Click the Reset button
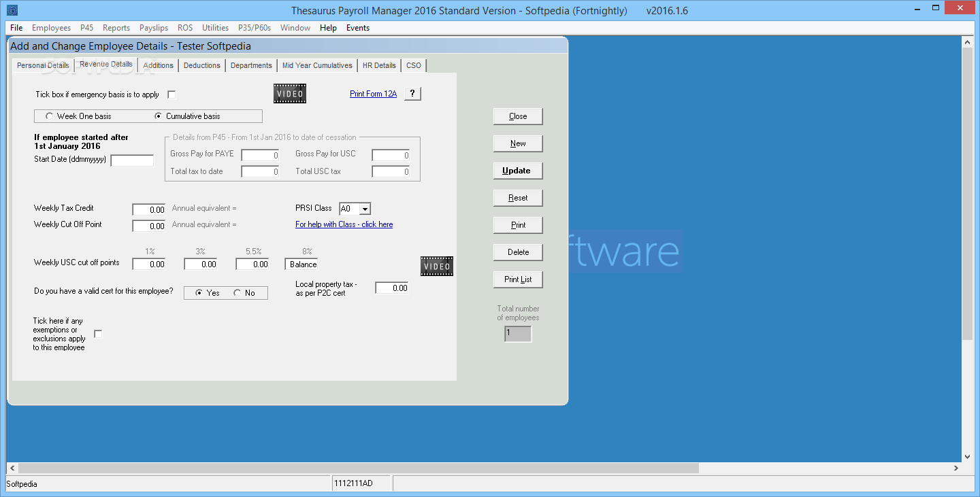Image resolution: width=980 pixels, height=497 pixels. click(518, 198)
